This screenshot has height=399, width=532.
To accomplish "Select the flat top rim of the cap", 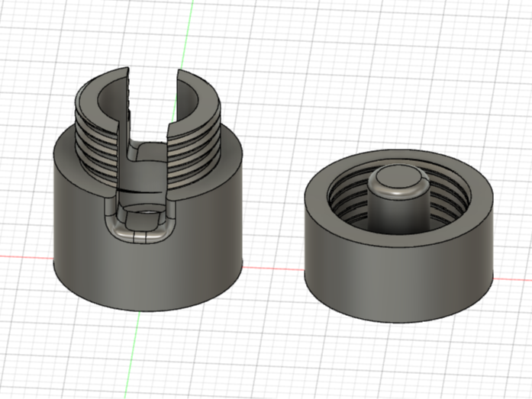I will pyautogui.click(x=398, y=240).
